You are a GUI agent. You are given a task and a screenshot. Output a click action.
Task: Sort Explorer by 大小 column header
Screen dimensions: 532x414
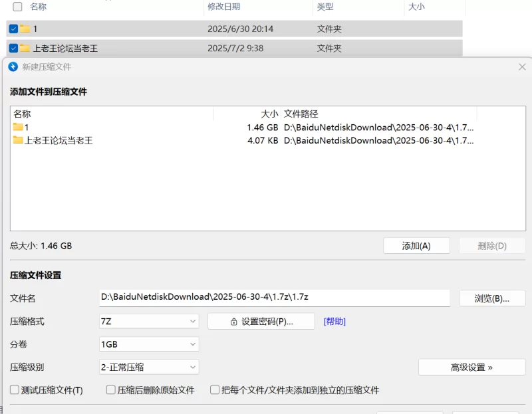point(416,7)
